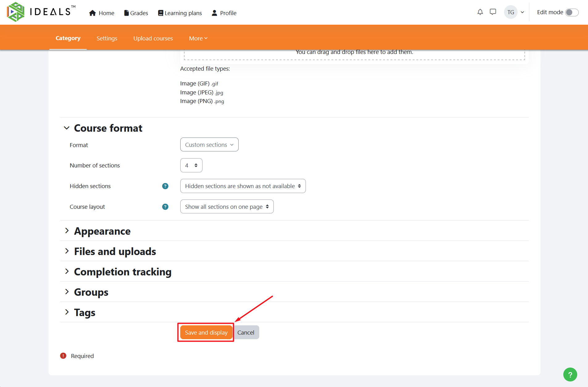The image size is (588, 387).
Task: Open the Number of sections dropdown
Action: tap(191, 166)
